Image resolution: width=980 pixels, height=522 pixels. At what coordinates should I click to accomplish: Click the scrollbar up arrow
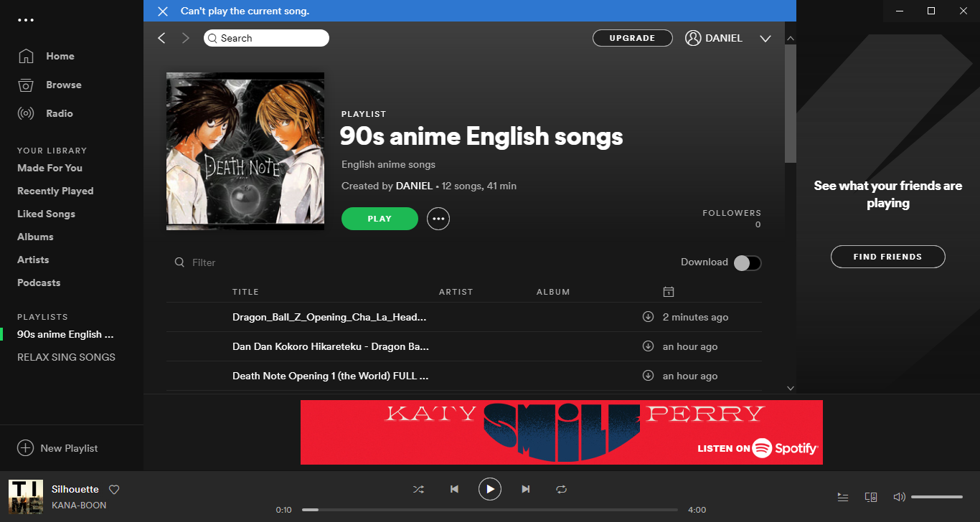791,38
